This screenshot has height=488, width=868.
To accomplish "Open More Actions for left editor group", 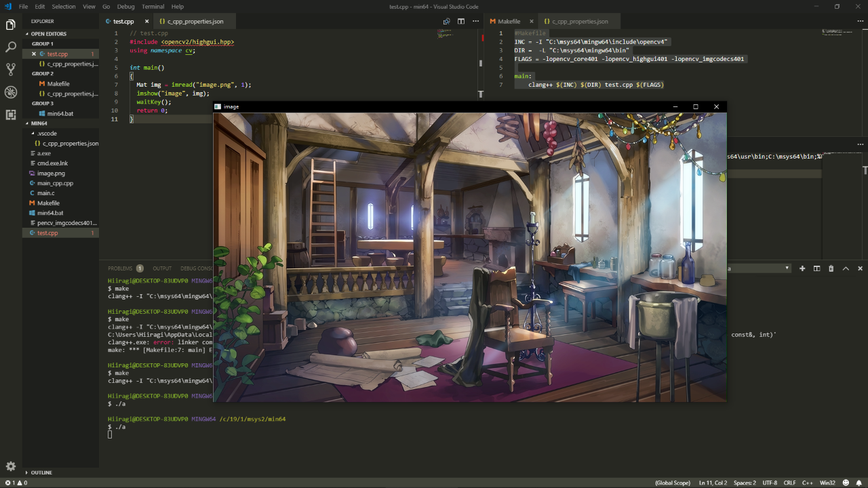I will [x=475, y=21].
